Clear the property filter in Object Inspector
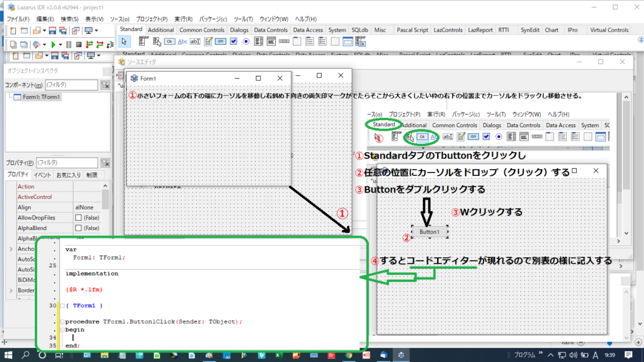 click(105, 163)
